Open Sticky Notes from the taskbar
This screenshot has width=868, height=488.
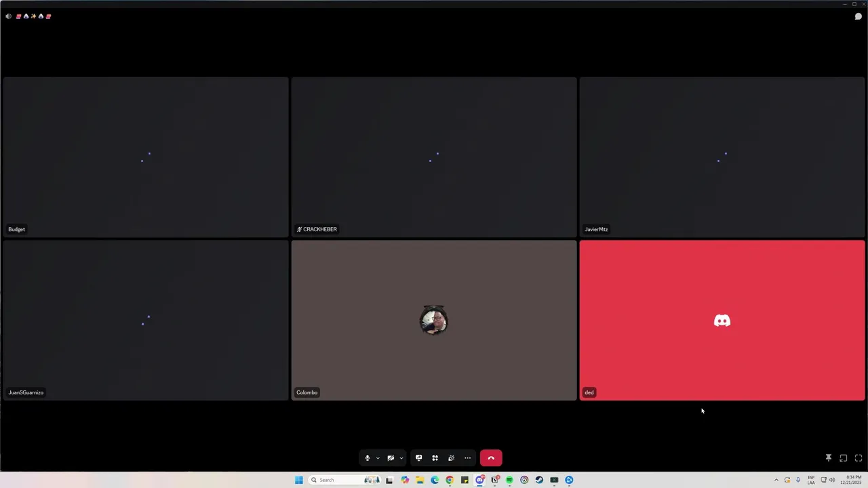pyautogui.click(x=465, y=480)
